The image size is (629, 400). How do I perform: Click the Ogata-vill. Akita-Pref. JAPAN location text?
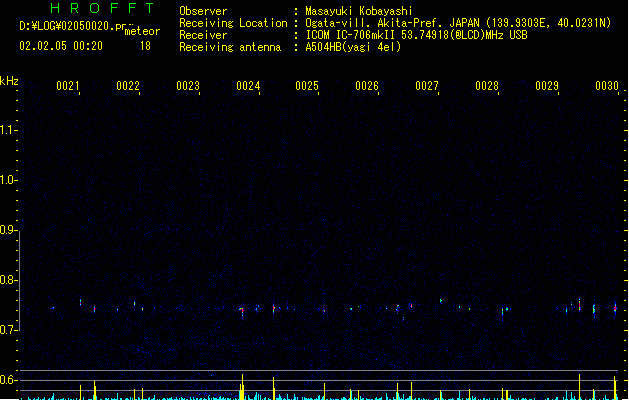(x=458, y=23)
